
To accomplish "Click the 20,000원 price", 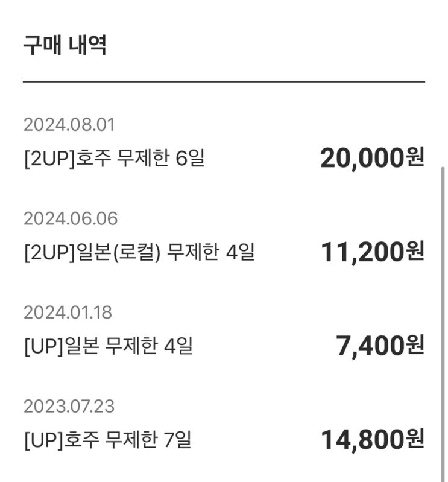I will (373, 158).
